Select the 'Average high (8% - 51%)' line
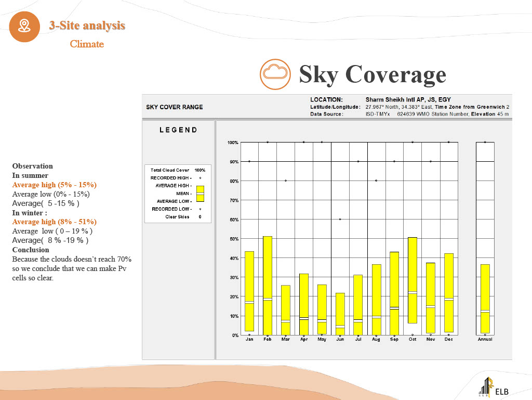The image size is (532, 400). click(x=55, y=222)
